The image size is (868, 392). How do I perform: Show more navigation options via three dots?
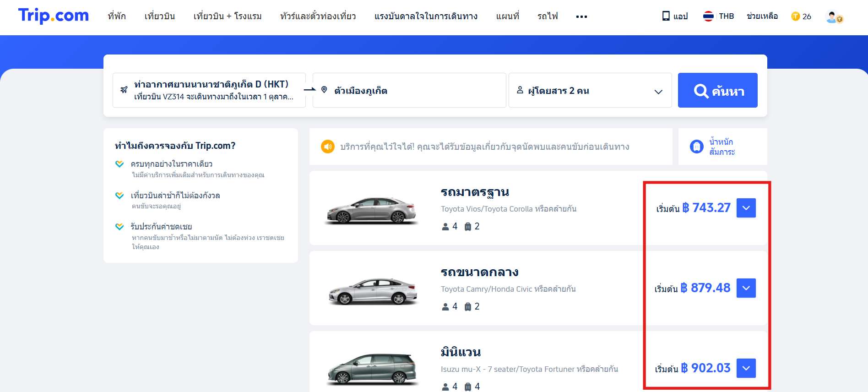581,16
